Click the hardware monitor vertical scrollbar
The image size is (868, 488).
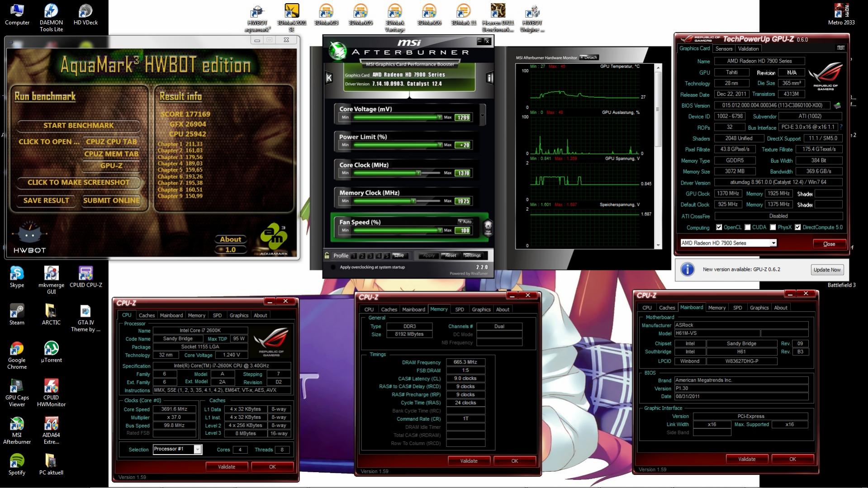tap(658, 156)
